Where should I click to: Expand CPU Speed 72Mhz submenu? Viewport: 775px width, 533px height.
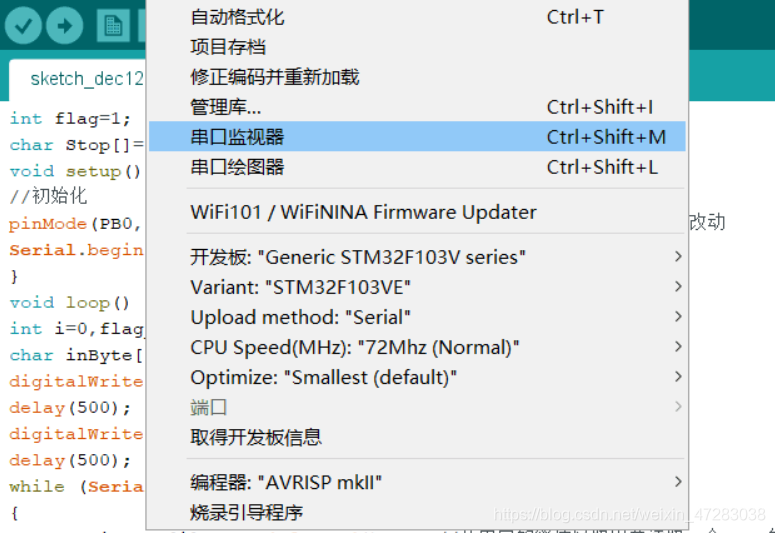point(417,348)
